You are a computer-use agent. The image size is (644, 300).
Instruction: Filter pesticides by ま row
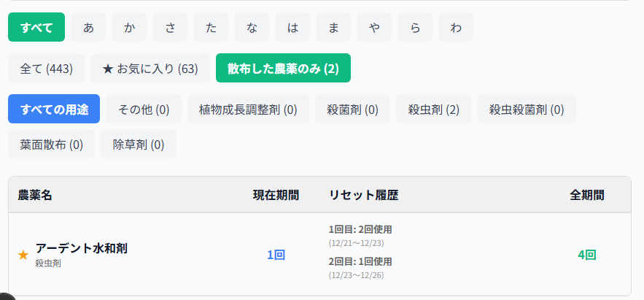point(334,28)
